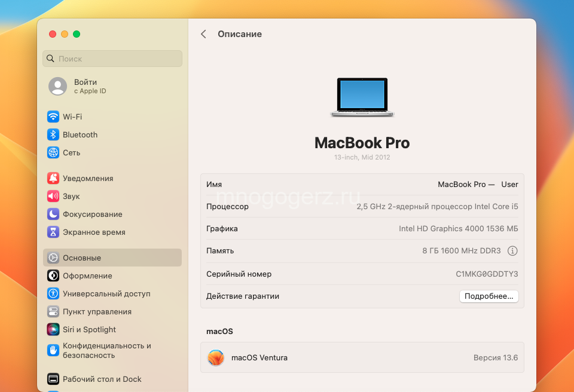Click the large MacBook Pro heading
The height and width of the screenshot is (392, 574).
click(362, 143)
